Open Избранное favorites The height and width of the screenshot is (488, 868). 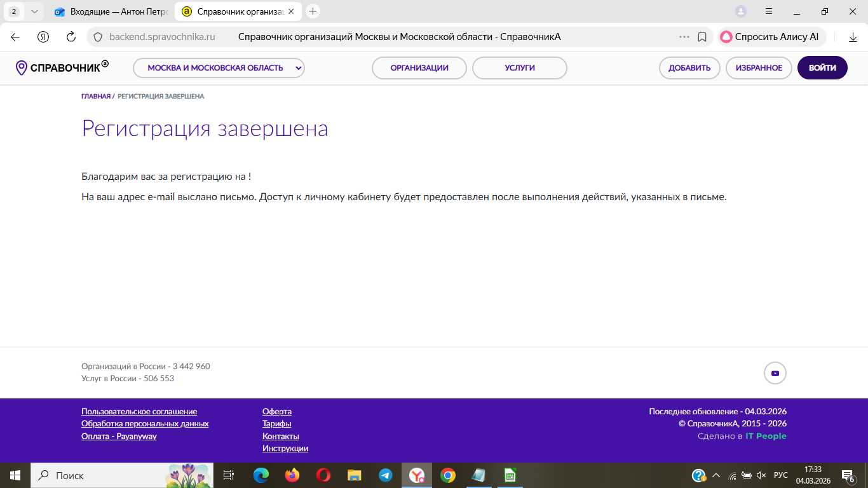759,68
